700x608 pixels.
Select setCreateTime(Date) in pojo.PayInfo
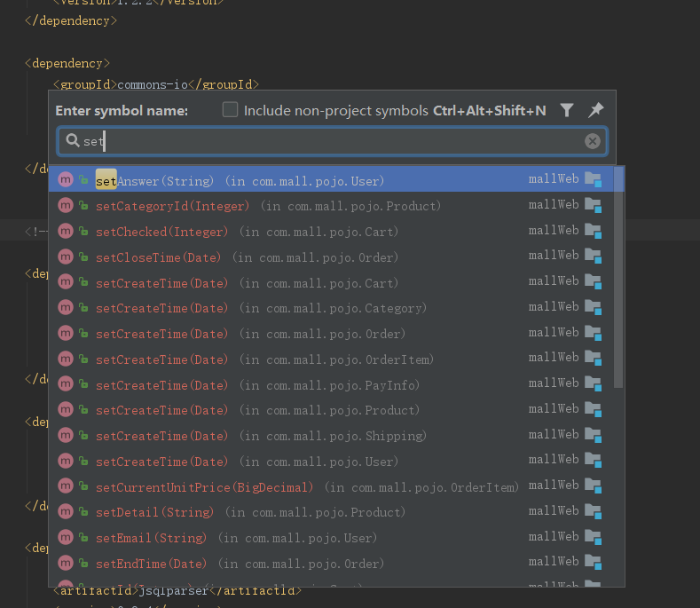pos(331,384)
